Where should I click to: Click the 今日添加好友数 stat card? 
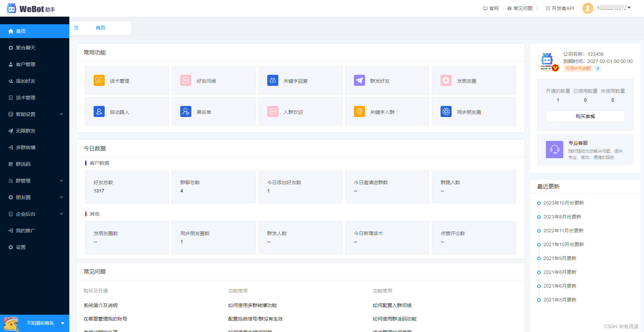(301, 187)
